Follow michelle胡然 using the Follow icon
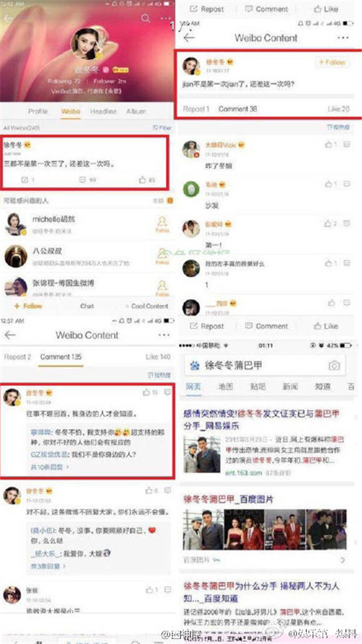 162,225
